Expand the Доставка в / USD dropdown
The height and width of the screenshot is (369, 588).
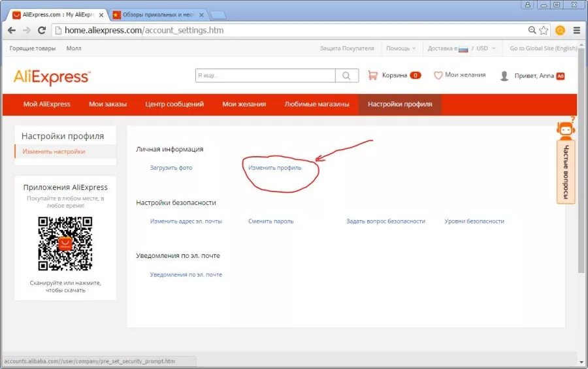coord(461,48)
